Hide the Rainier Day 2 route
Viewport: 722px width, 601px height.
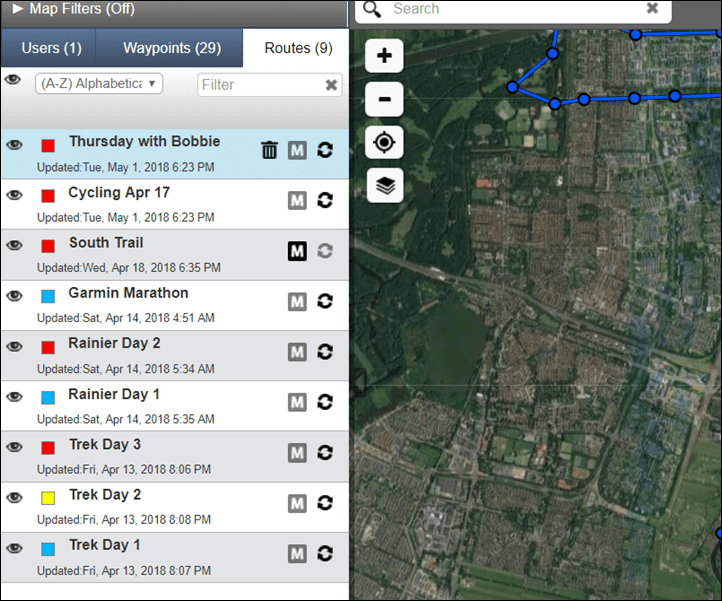[14, 346]
